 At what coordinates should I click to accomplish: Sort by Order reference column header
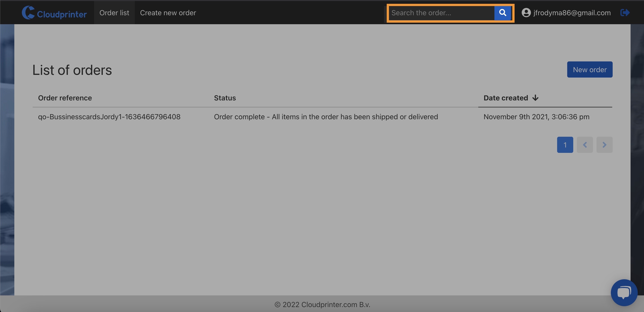pos(65,98)
